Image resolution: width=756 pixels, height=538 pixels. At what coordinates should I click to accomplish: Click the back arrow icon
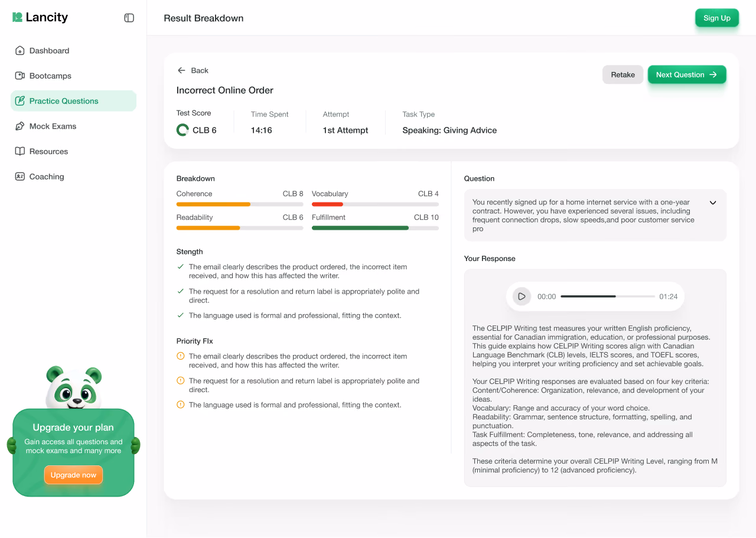[x=181, y=70]
